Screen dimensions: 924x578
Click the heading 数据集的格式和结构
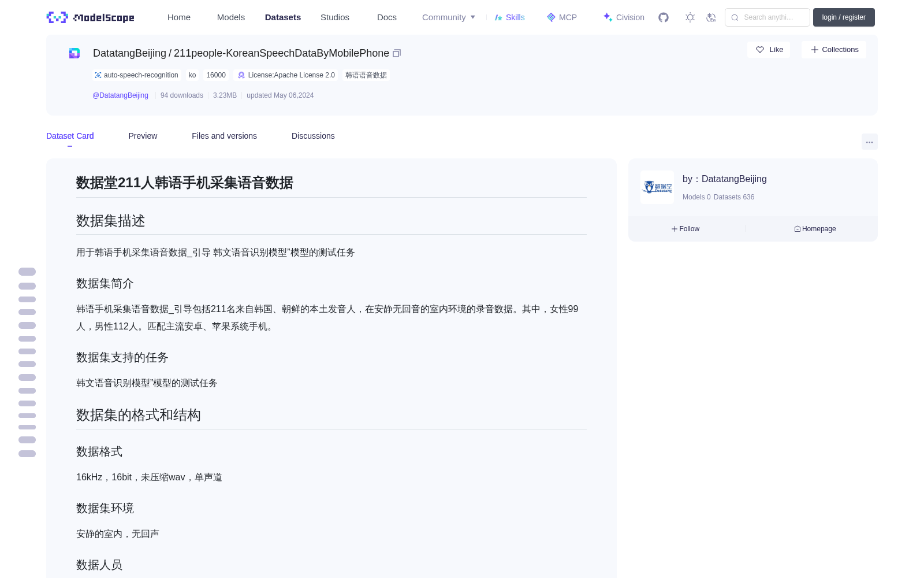(x=139, y=415)
